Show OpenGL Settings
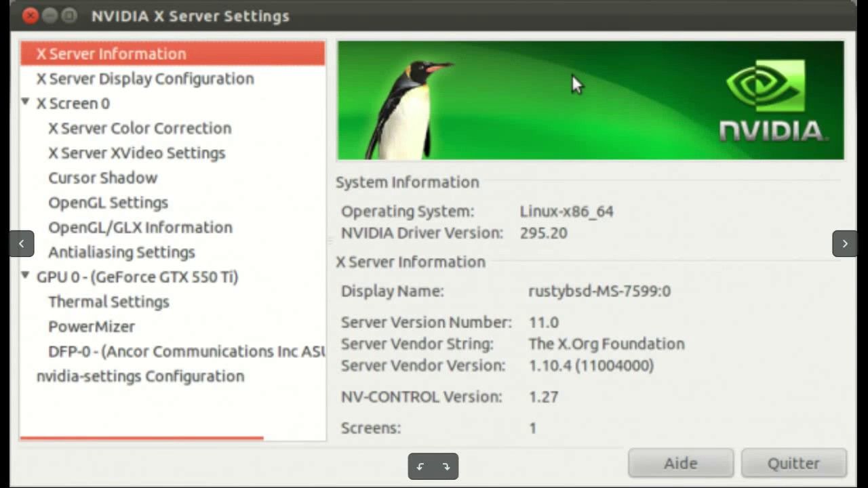Image resolution: width=868 pixels, height=488 pixels. (108, 203)
